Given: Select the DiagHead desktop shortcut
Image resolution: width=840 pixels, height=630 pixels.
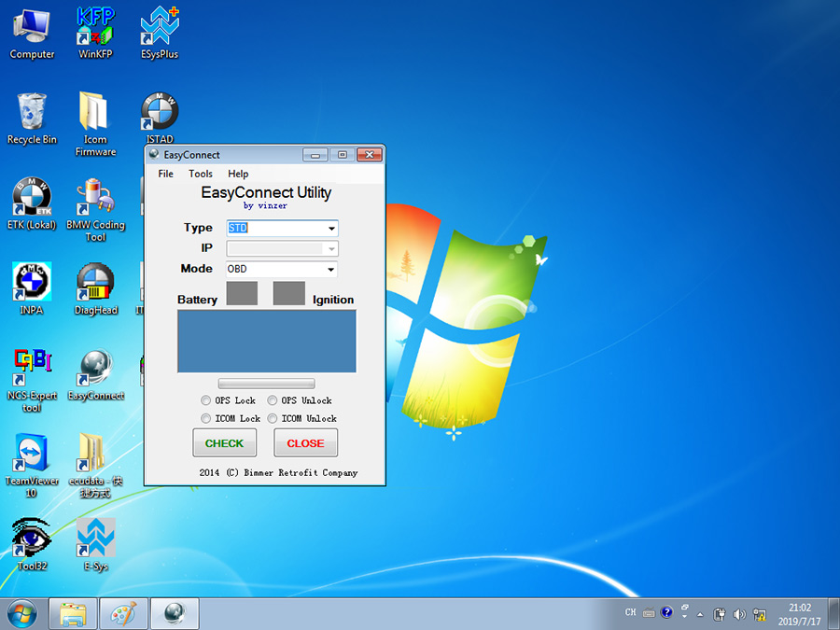Looking at the screenshot, I should 95,289.
